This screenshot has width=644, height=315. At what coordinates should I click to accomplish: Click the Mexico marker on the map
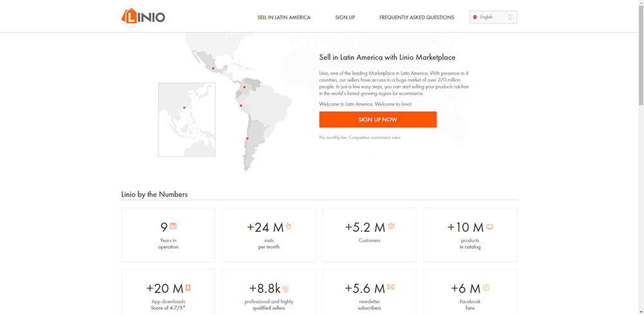tap(213, 68)
